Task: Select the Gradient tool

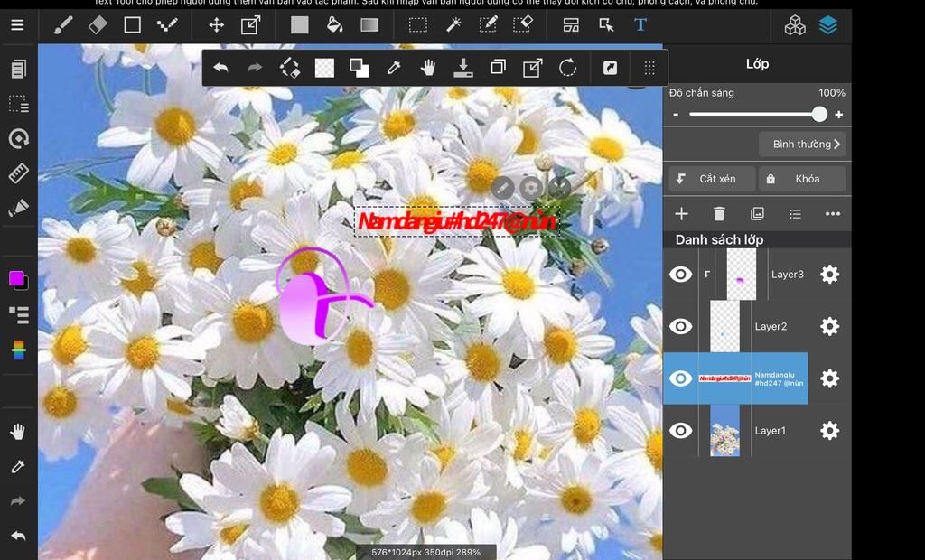Action: 369,25
